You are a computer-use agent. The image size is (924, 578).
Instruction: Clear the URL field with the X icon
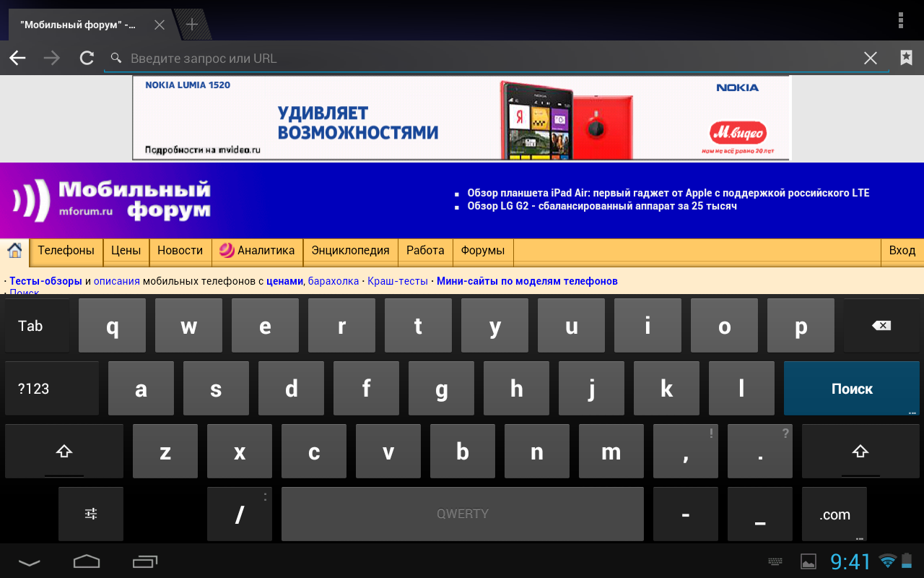click(x=871, y=58)
